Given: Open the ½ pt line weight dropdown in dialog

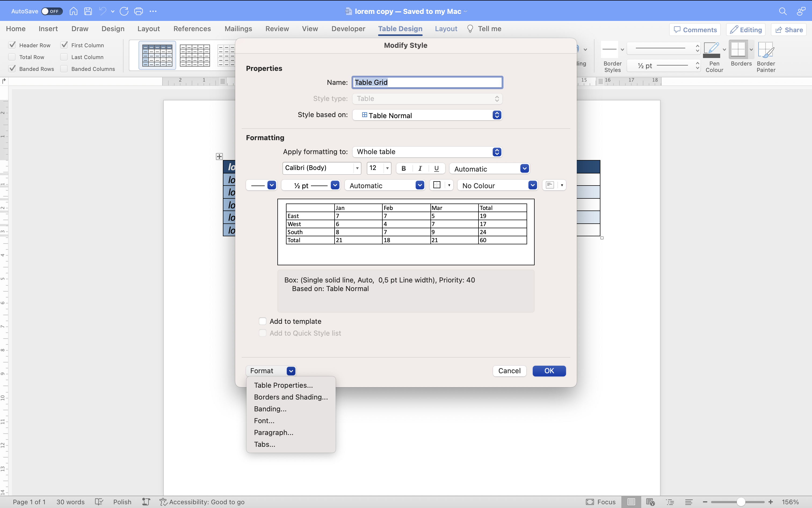Looking at the screenshot, I should coord(310,185).
